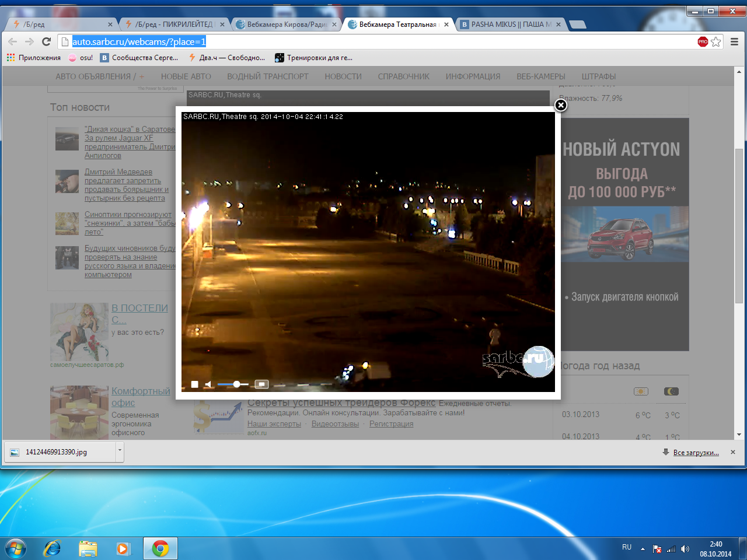Open the Action Center flag icon
The image size is (747, 560).
657,549
